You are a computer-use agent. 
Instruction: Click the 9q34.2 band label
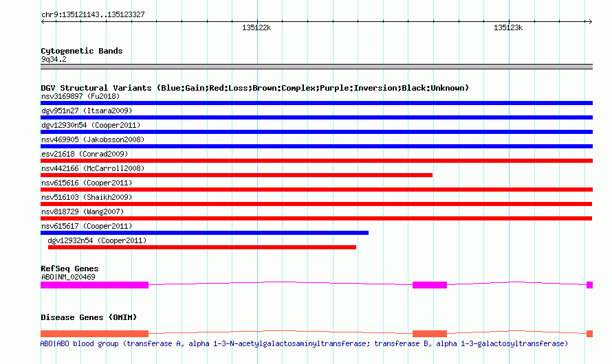click(x=54, y=59)
